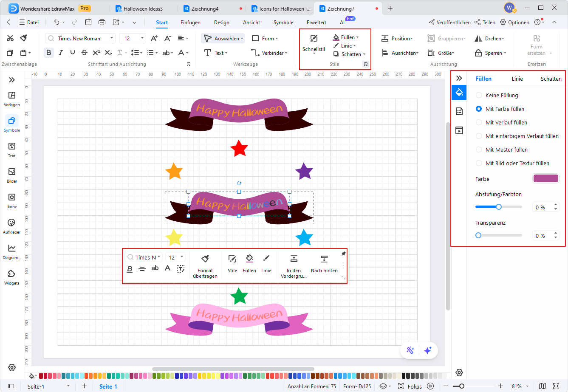Viewport: 568px width, 392px height.
Task: Click the print icon in quick toolbar
Action: [102, 22]
